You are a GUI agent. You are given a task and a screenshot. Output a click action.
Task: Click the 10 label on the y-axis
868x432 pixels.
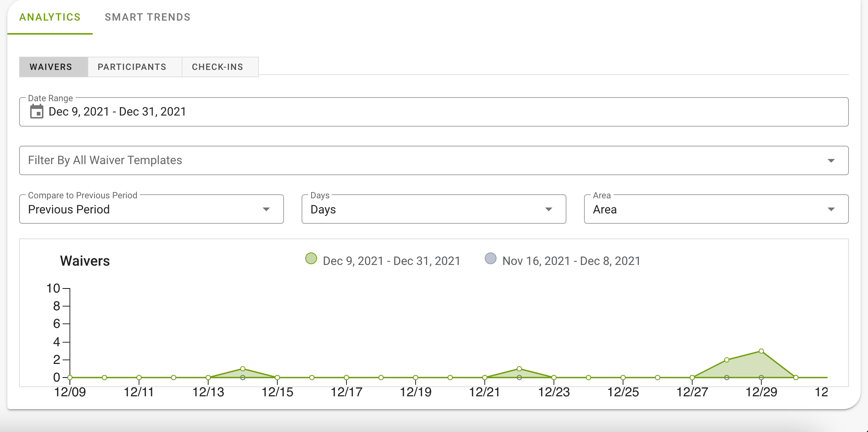[x=53, y=288]
